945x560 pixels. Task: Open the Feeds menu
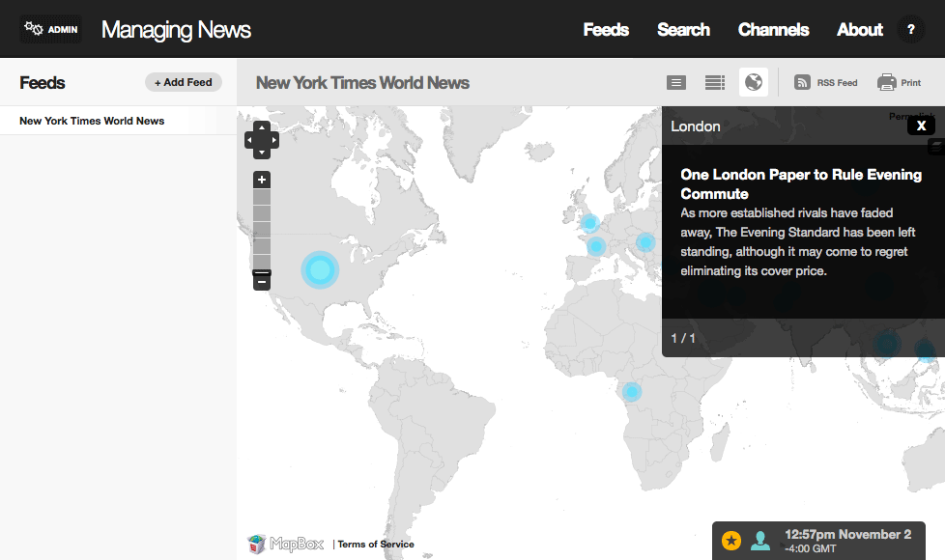click(606, 30)
